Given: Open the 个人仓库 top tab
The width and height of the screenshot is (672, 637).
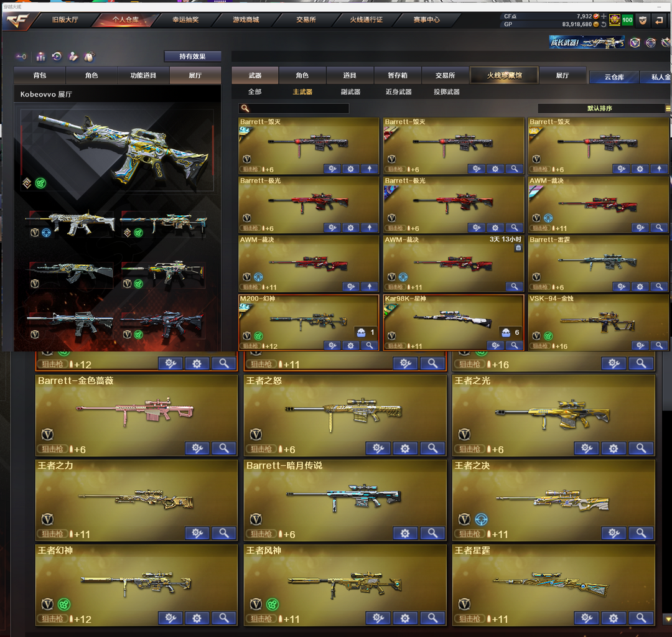Looking at the screenshot, I should pyautogui.click(x=125, y=20).
